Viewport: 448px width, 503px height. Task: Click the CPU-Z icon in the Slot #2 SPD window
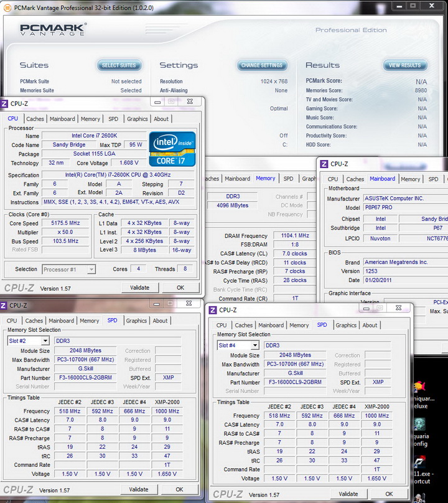point(4,306)
